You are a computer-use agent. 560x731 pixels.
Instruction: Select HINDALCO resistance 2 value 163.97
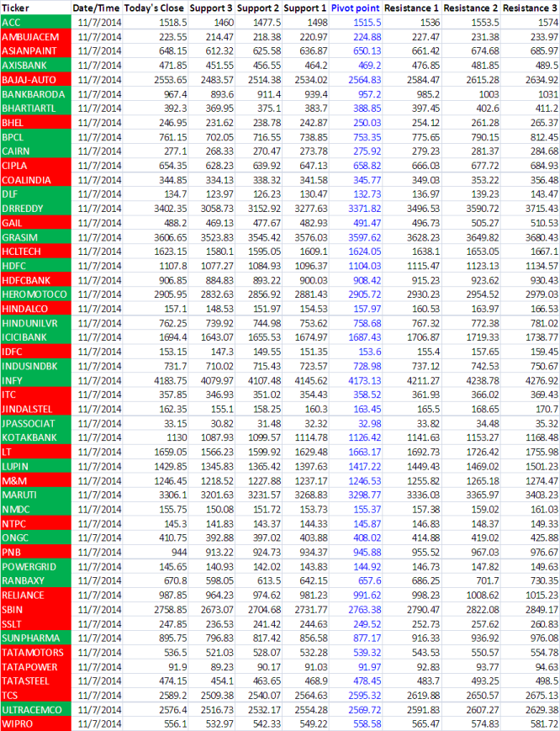(x=485, y=309)
